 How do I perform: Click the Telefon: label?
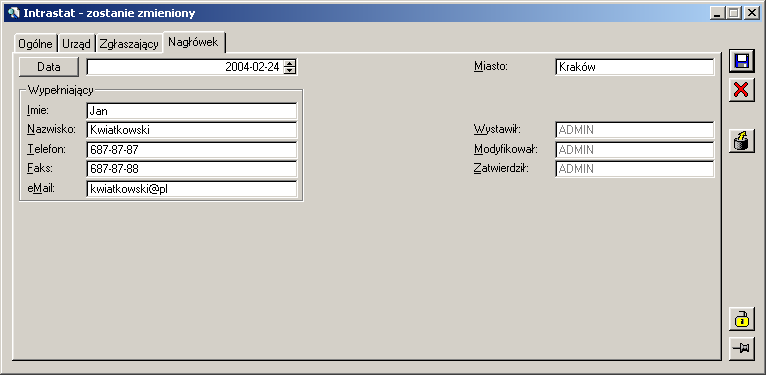46,149
